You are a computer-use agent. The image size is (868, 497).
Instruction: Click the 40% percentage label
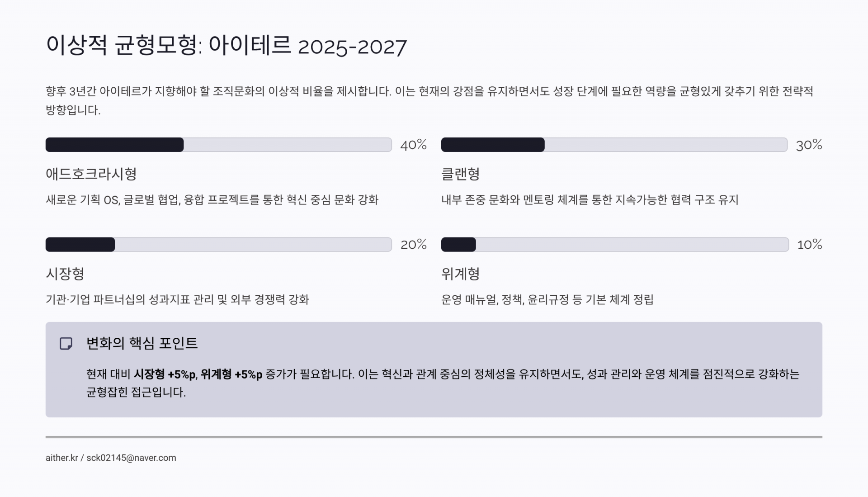[x=413, y=145]
